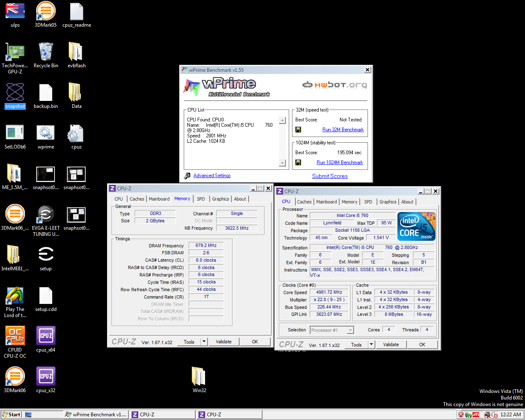Viewport: 525px width, 420px height.
Task: Open Graphics tab in right CPU-Z window
Action: click(388, 202)
